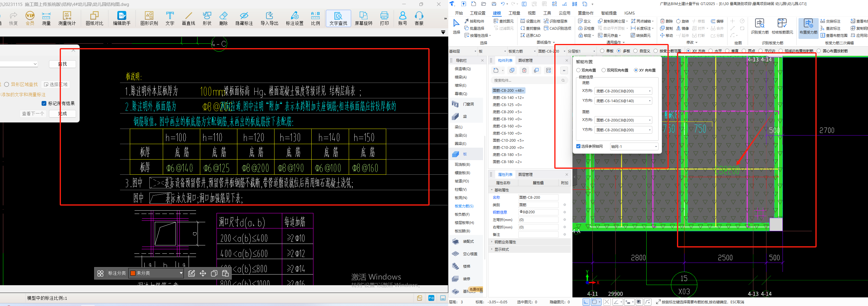
Task: Open the 编辑助手 editing assistant
Action: (x=121, y=18)
